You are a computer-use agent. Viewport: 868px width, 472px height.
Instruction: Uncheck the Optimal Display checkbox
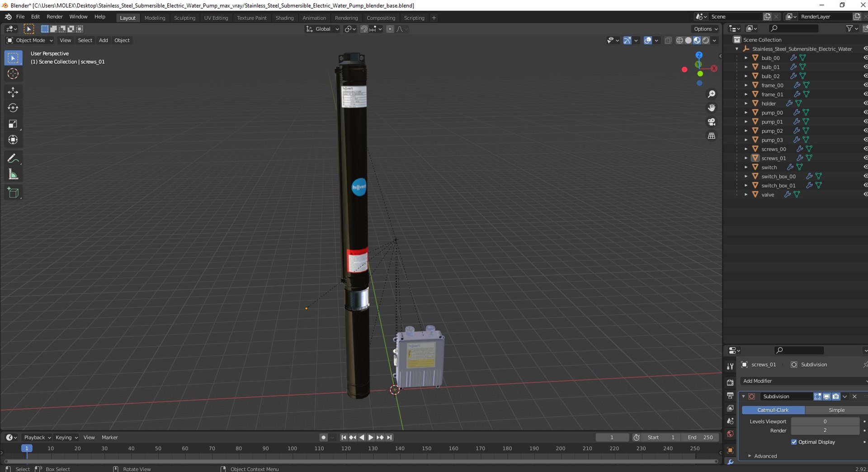[x=794, y=442]
